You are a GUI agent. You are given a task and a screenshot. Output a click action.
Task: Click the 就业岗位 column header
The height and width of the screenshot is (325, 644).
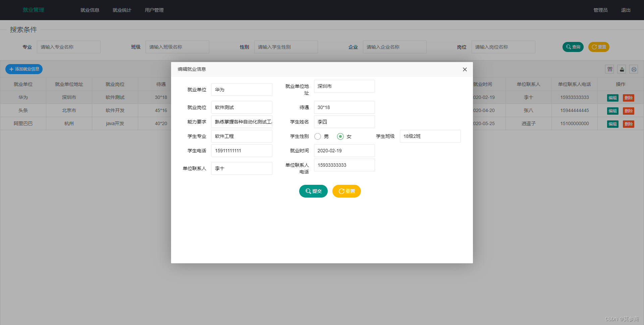(115, 84)
